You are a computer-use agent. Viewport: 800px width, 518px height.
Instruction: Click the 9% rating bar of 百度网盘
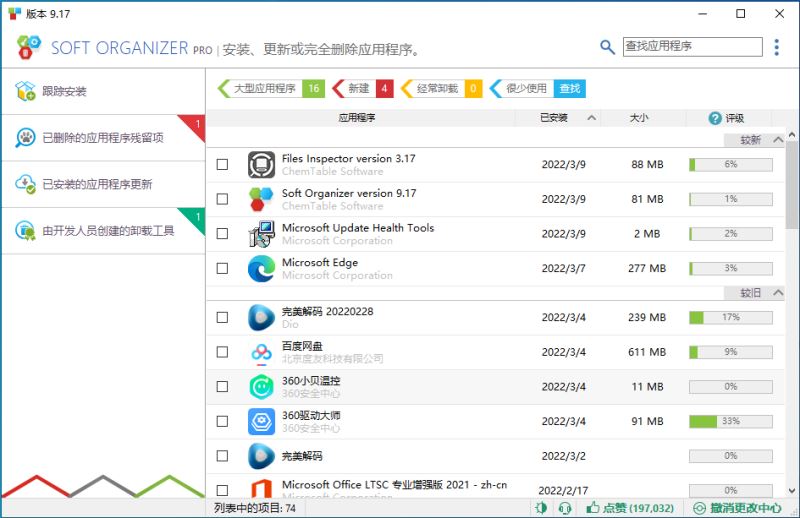pos(731,352)
